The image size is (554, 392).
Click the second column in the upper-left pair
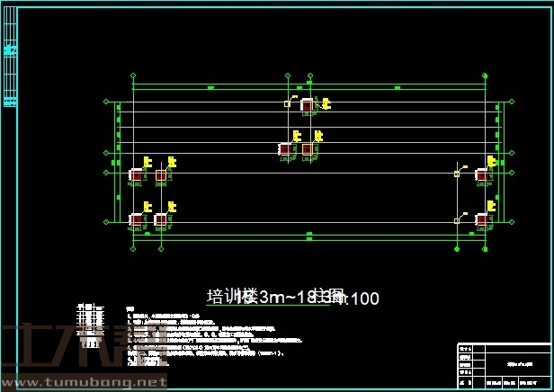pos(160,175)
